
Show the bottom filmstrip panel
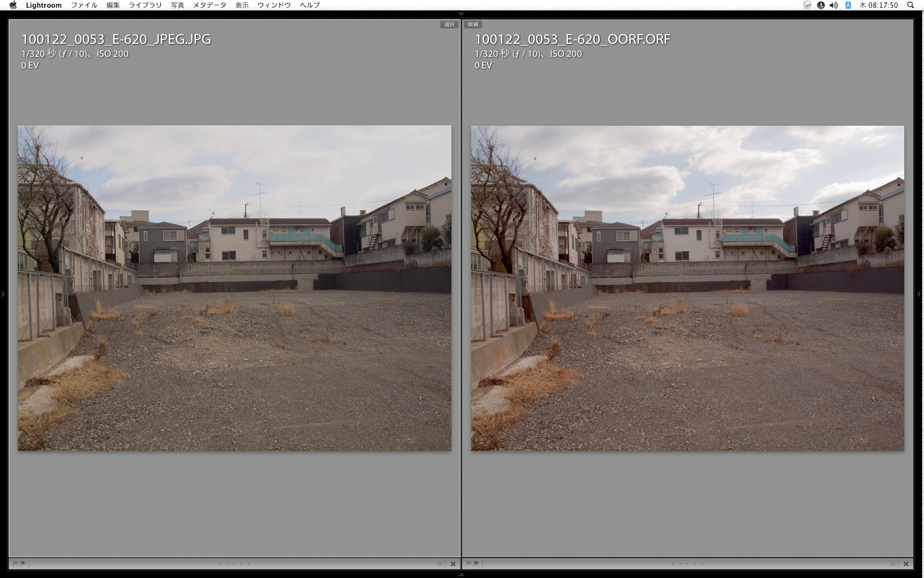click(x=461, y=575)
